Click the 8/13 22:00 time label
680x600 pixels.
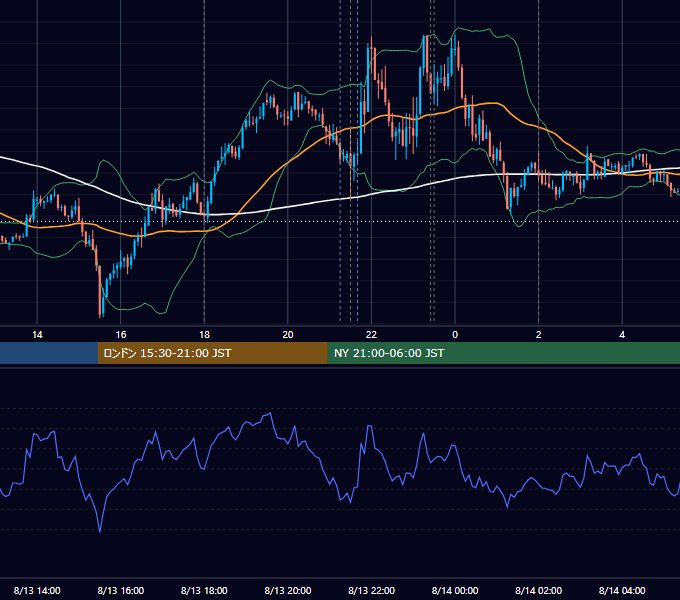[x=372, y=590]
